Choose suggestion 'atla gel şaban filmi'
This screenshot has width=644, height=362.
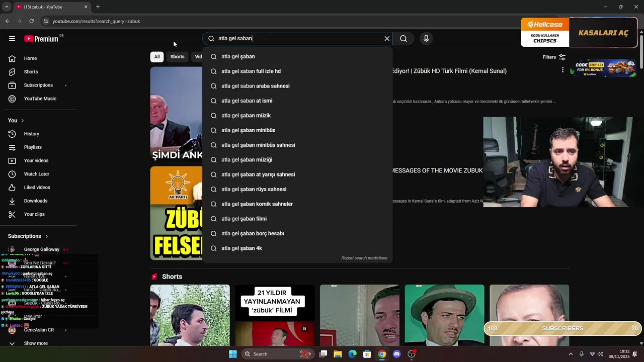[297, 219]
